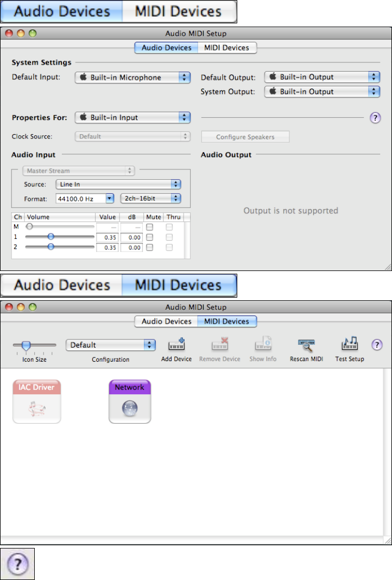The width and height of the screenshot is (392, 580).
Task: Click the enlarged help button at bottom
Action: coord(17,564)
